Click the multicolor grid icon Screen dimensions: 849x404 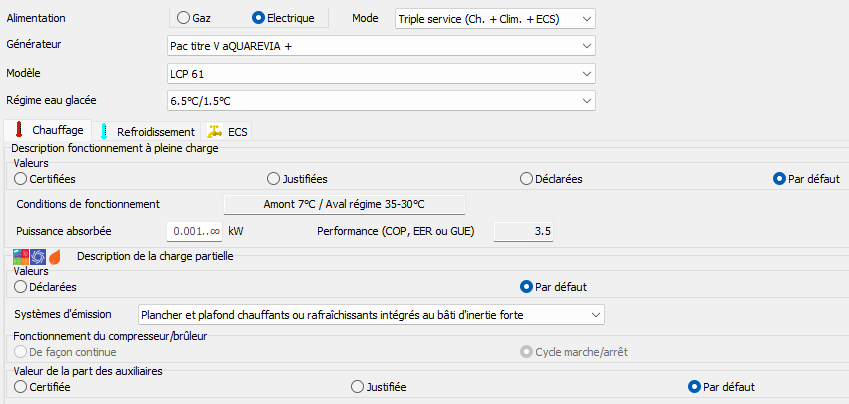click(x=22, y=257)
